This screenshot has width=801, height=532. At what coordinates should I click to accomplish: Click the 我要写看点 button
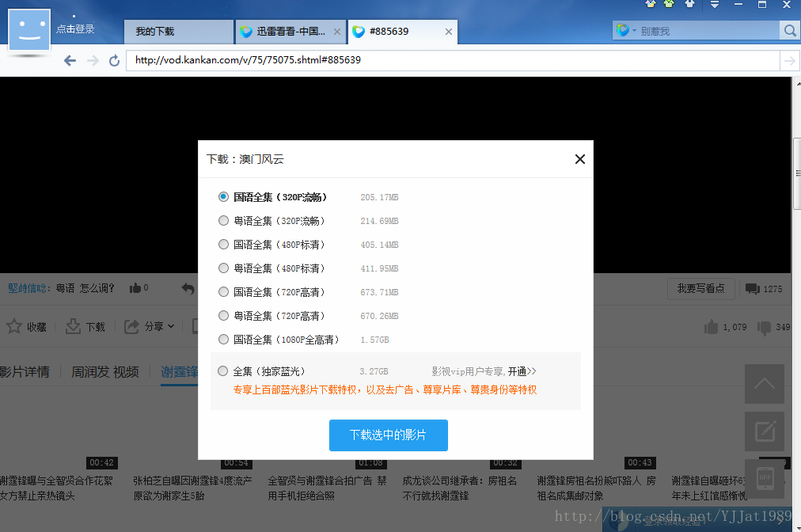pos(701,289)
